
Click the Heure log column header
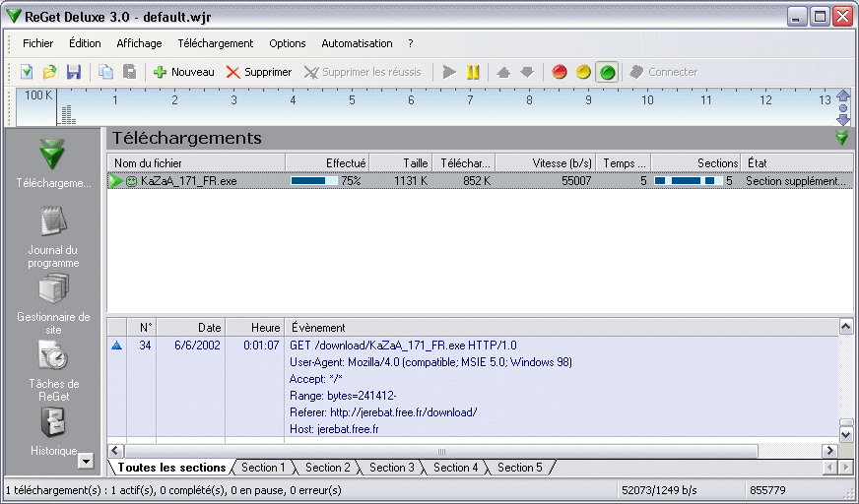(255, 327)
